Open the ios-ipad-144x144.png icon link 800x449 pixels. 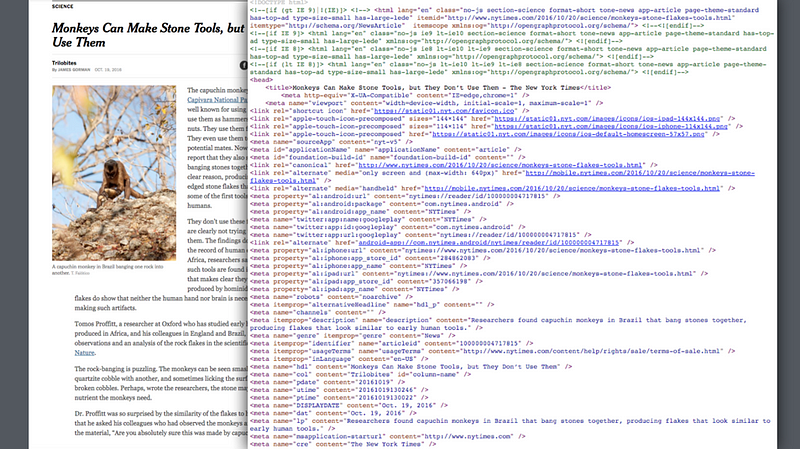[607, 118]
